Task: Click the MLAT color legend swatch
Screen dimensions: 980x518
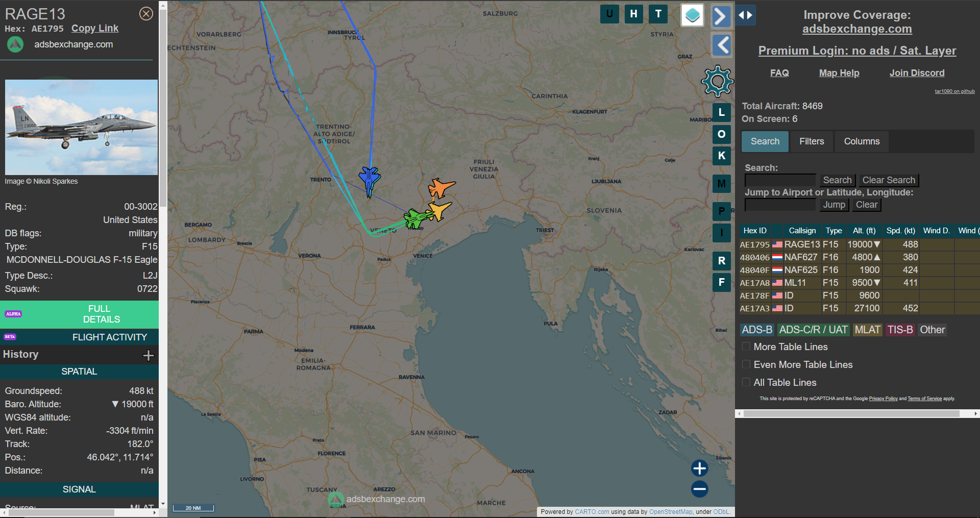Action: pos(868,330)
